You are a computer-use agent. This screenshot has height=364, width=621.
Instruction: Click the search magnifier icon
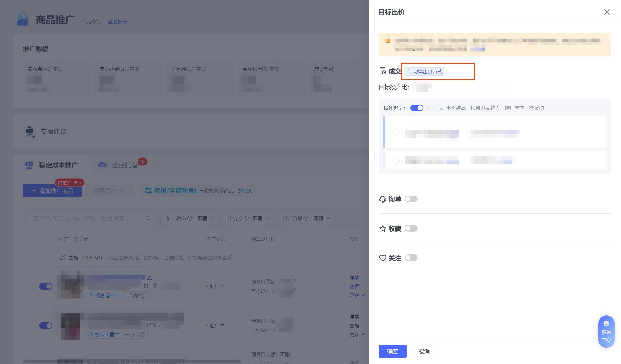(x=148, y=218)
